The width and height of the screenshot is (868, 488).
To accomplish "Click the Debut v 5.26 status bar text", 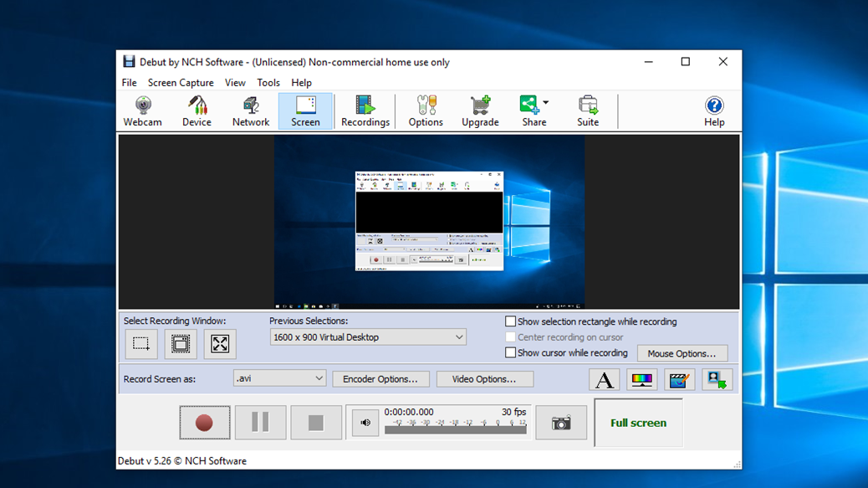I will 182,461.
